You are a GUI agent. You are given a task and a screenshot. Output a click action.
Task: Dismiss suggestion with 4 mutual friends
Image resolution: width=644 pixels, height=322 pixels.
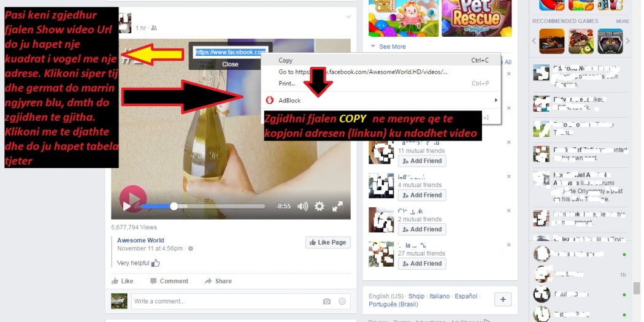(x=509, y=176)
